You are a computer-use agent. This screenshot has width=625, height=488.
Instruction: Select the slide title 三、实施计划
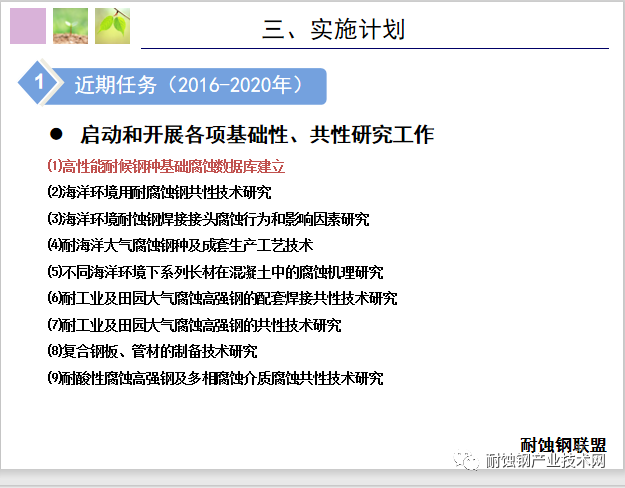pyautogui.click(x=333, y=29)
